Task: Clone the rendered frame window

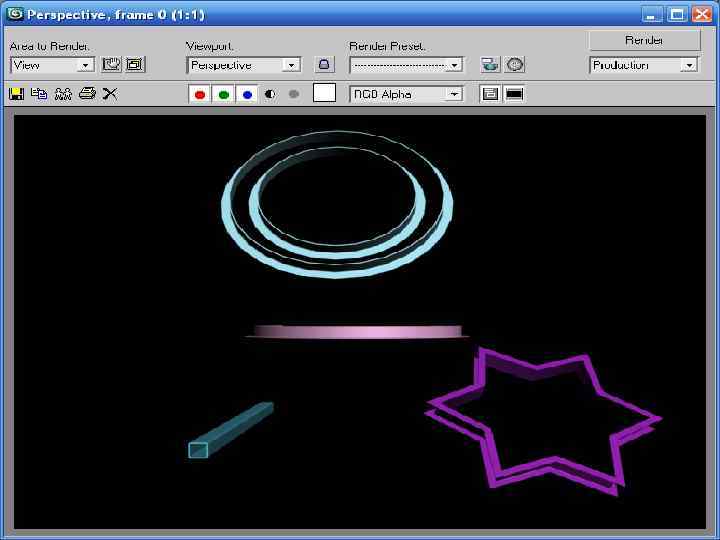Action: click(x=63, y=94)
